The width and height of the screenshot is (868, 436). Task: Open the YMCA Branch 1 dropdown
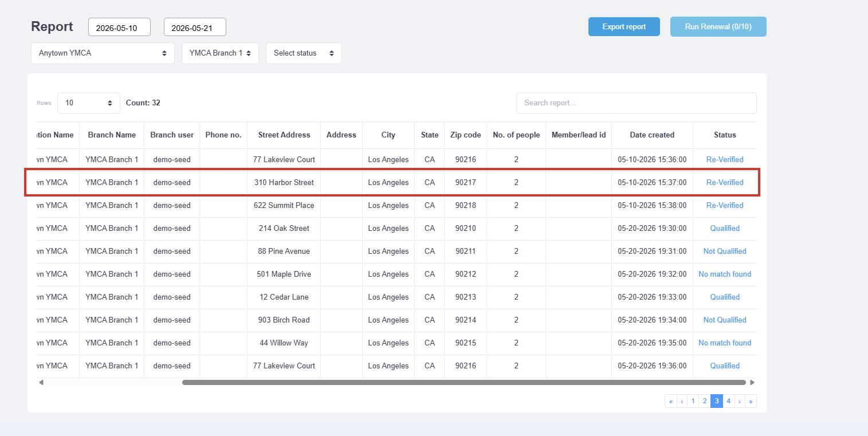(220, 53)
